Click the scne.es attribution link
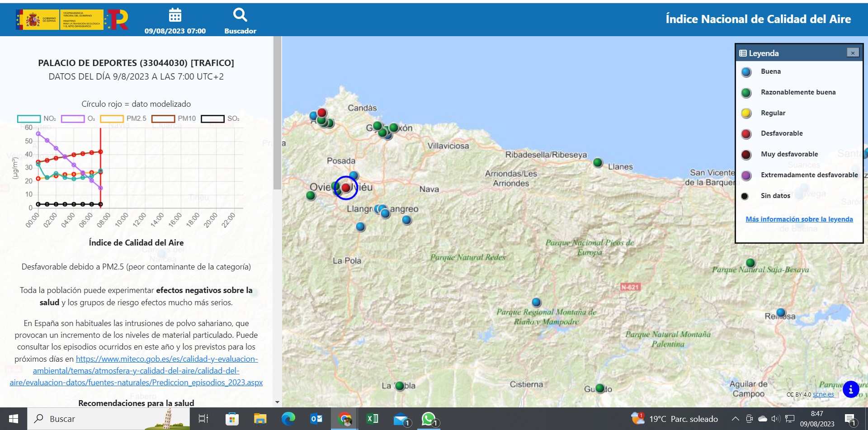The image size is (868, 430). pyautogui.click(x=823, y=394)
